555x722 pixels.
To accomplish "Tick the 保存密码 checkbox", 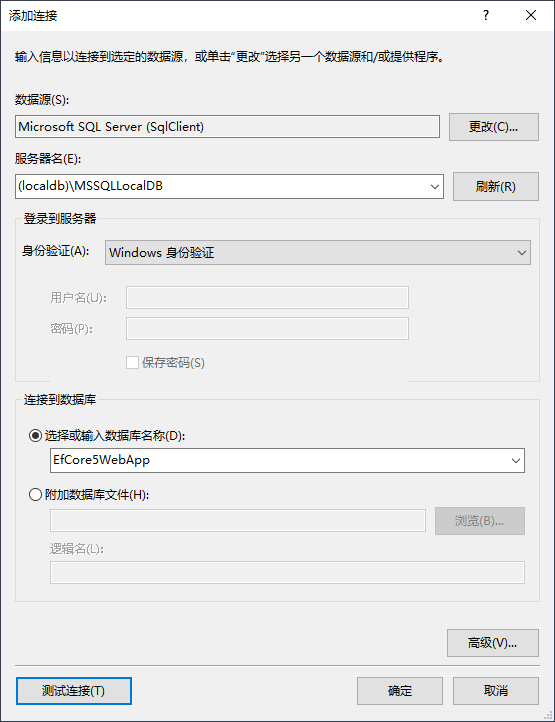I will (x=132, y=362).
